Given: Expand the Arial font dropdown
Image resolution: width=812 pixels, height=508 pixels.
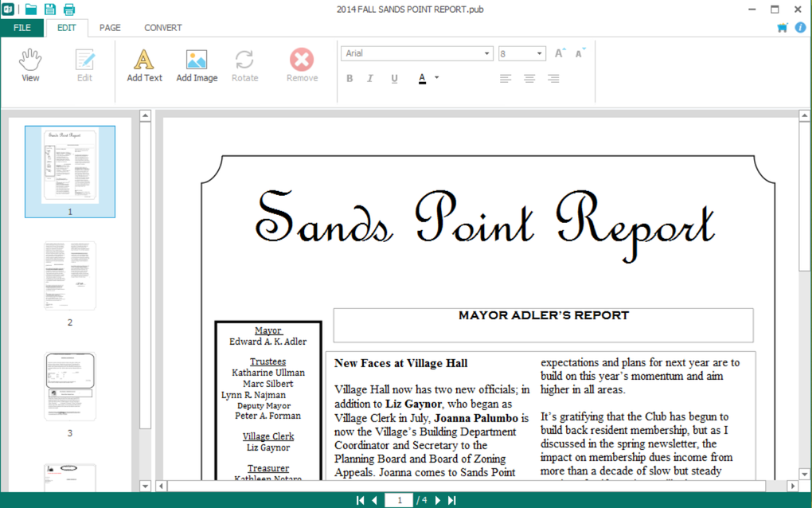Looking at the screenshot, I should 486,53.
